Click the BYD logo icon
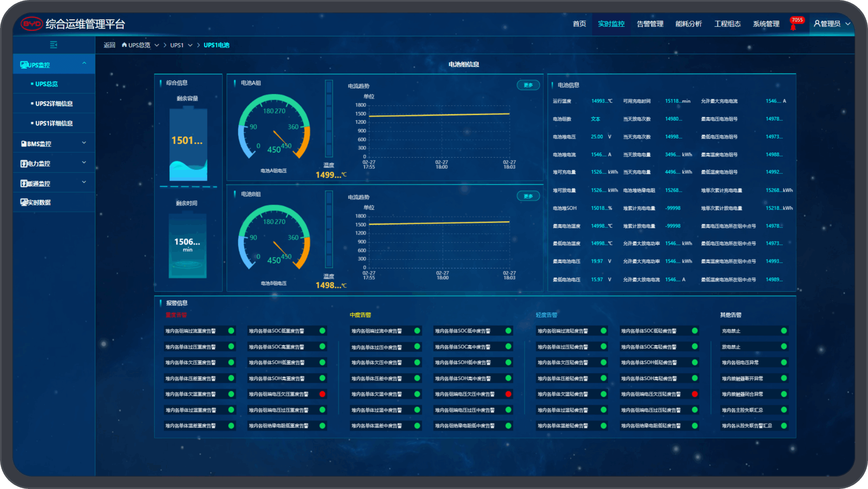The image size is (868, 489). click(31, 24)
